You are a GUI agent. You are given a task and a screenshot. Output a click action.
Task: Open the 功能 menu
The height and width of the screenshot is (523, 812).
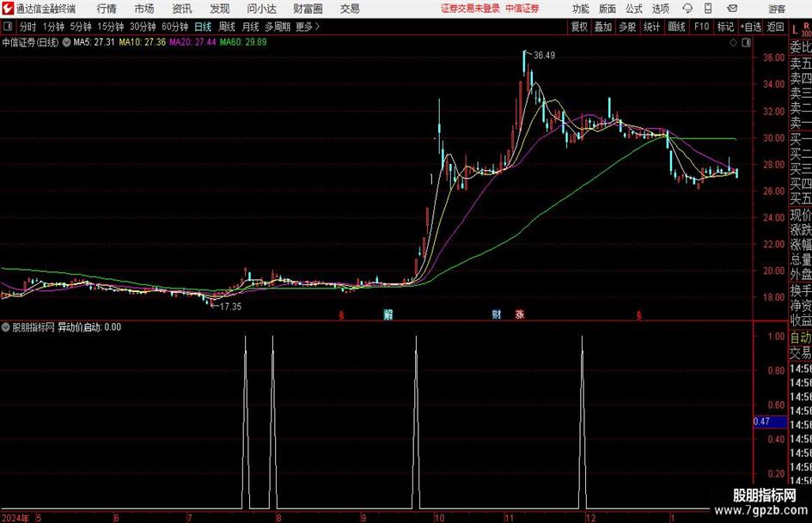[x=581, y=9]
